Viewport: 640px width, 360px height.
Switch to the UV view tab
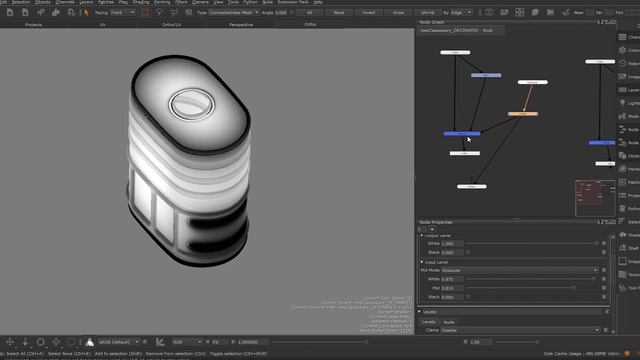[x=102, y=25]
